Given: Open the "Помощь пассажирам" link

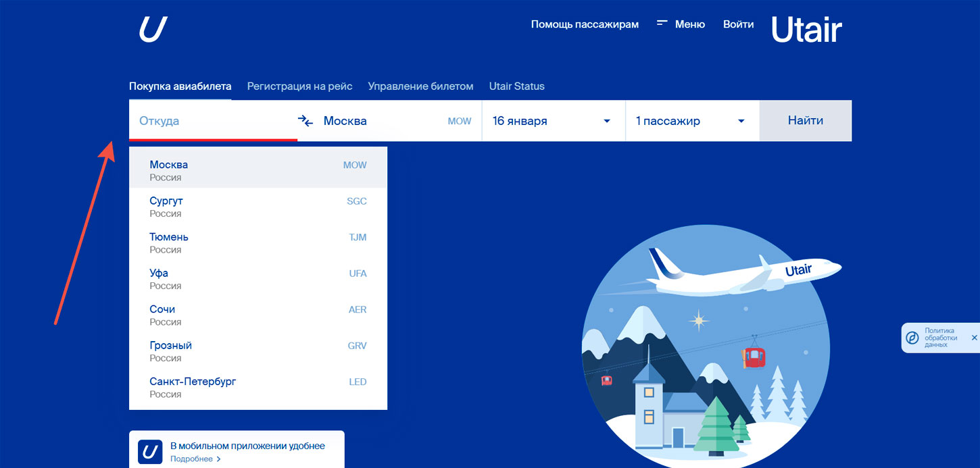Looking at the screenshot, I should pyautogui.click(x=585, y=24).
